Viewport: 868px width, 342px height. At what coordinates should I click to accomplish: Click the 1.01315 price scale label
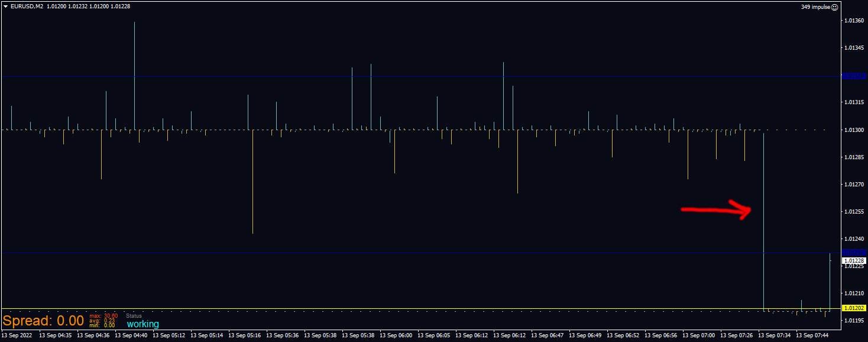coord(854,102)
